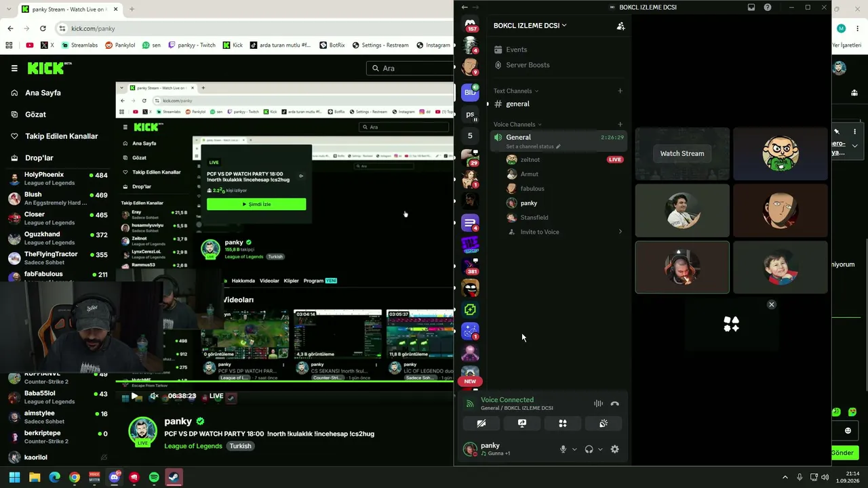
Task: Deafen Discord headphones output
Action: pos(589,449)
